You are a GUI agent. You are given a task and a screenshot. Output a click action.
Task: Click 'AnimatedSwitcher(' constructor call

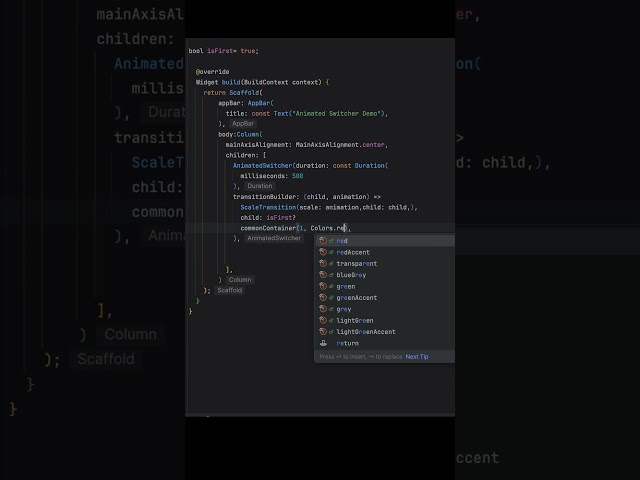264,166
